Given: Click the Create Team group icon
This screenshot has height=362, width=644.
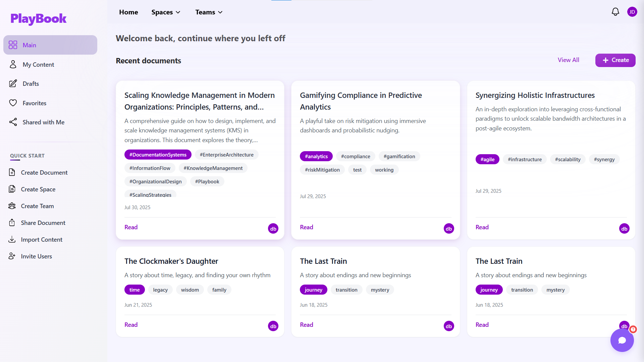Looking at the screenshot, I should 12,206.
